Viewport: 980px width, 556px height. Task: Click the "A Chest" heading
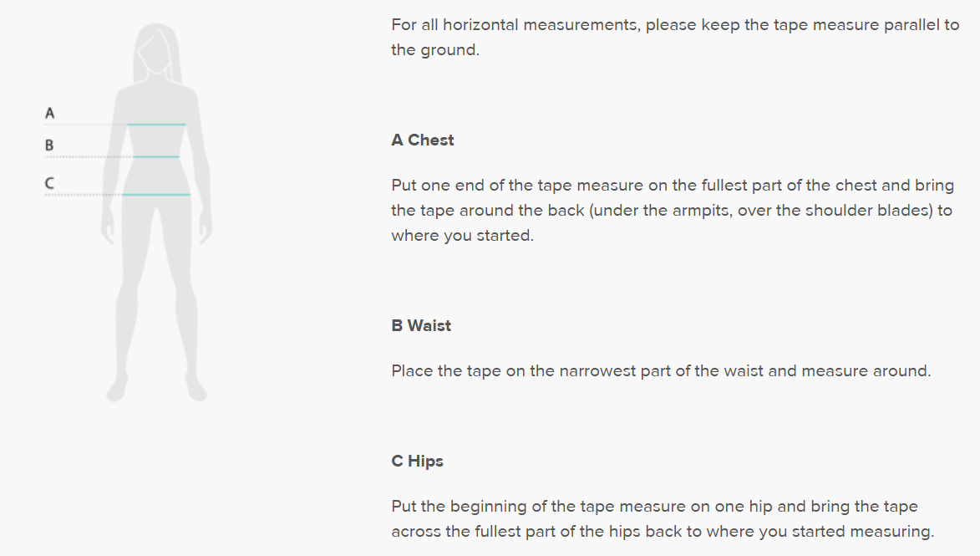[423, 140]
